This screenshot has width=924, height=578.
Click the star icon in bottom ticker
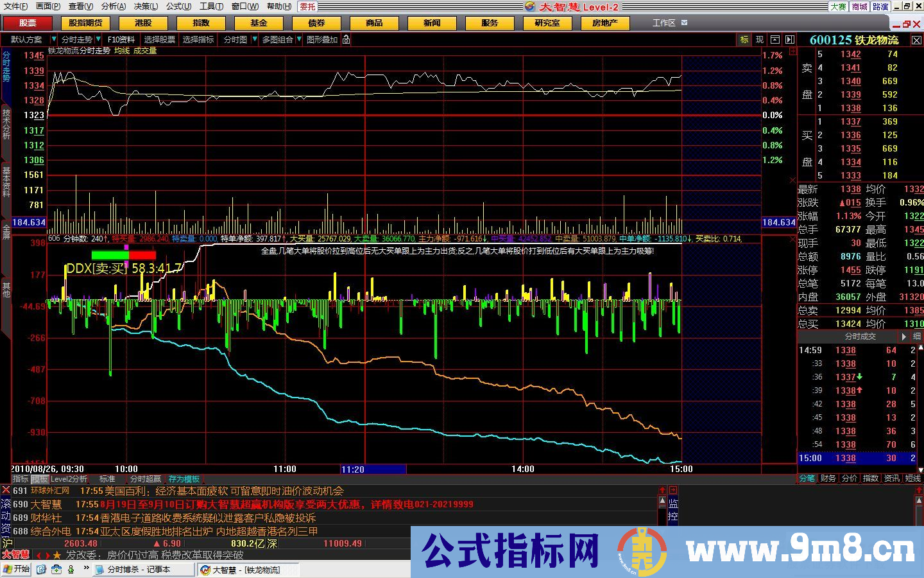(x=57, y=555)
